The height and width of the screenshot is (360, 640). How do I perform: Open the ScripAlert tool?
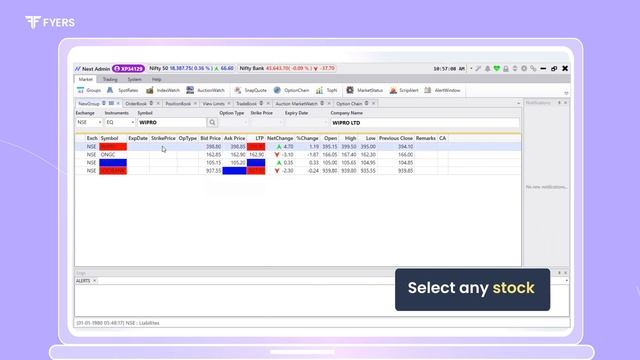pos(404,90)
